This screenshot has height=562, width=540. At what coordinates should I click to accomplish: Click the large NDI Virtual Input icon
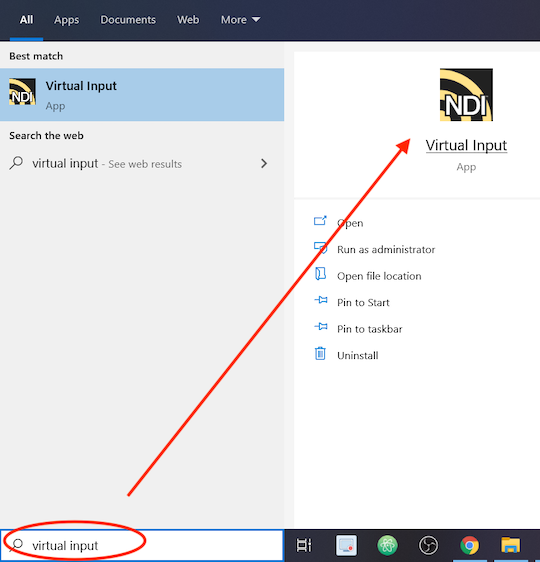pyautogui.click(x=466, y=95)
